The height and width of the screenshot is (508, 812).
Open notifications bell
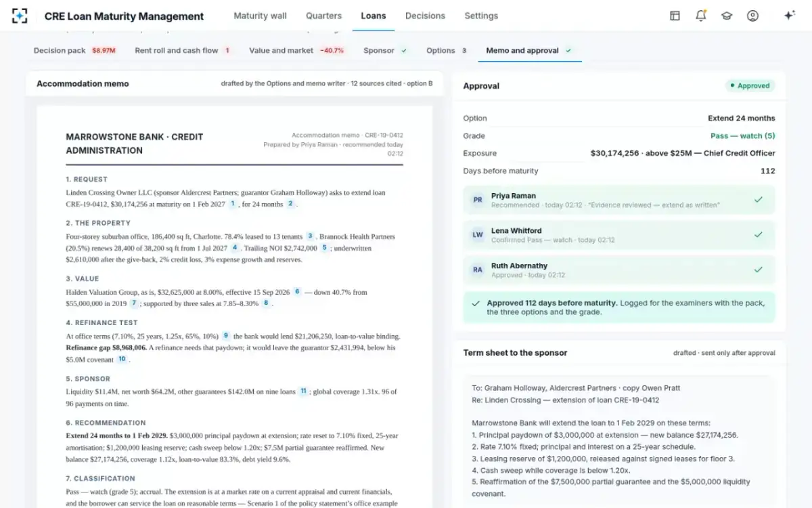point(700,16)
